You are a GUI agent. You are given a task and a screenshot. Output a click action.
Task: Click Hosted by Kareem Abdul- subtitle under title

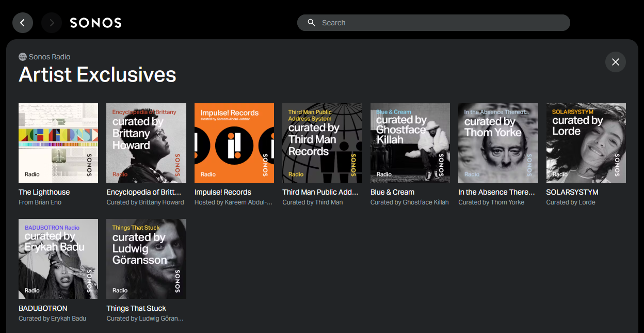[x=234, y=202]
